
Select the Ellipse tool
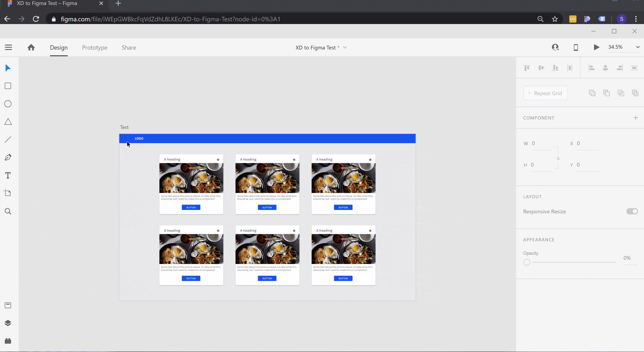pos(8,104)
